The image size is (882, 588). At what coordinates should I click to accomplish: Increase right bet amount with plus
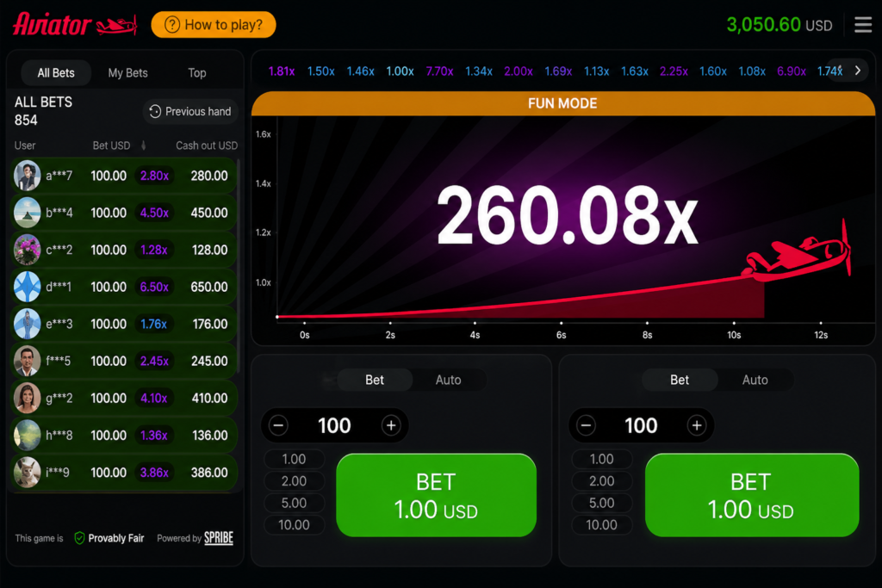(x=697, y=425)
